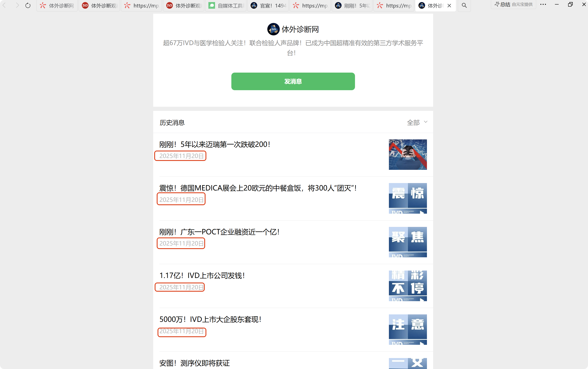The width and height of the screenshot is (588, 369).
Task: Switch to the 自媒体工具 tab
Action: tap(226, 6)
